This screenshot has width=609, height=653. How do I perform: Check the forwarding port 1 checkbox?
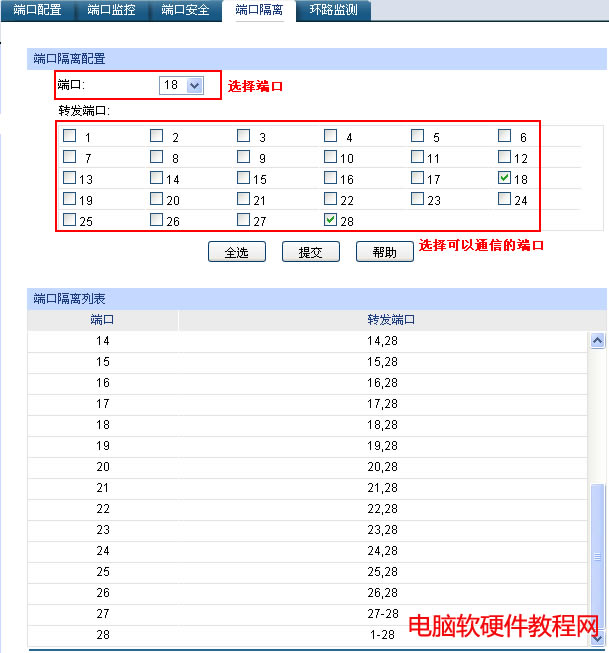click(x=70, y=136)
